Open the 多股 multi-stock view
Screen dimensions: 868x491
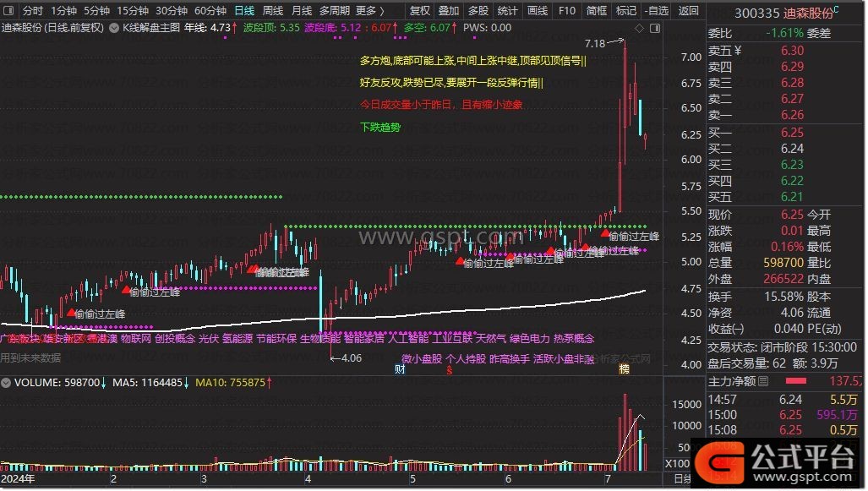point(478,10)
